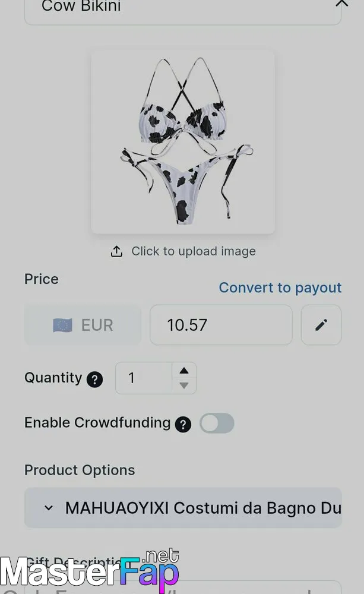Focus the price field showing 10.57
Viewport: 364px width, 594px height.
click(220, 325)
